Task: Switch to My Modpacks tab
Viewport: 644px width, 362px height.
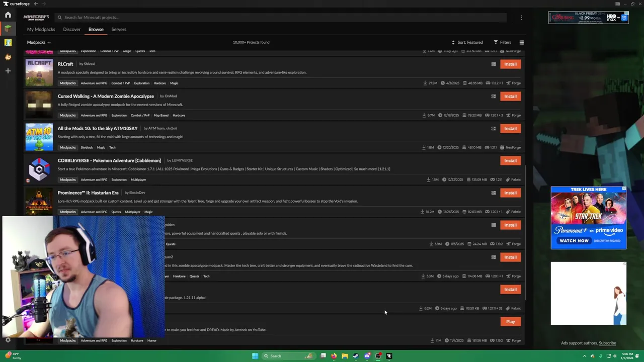Action: coord(41,29)
